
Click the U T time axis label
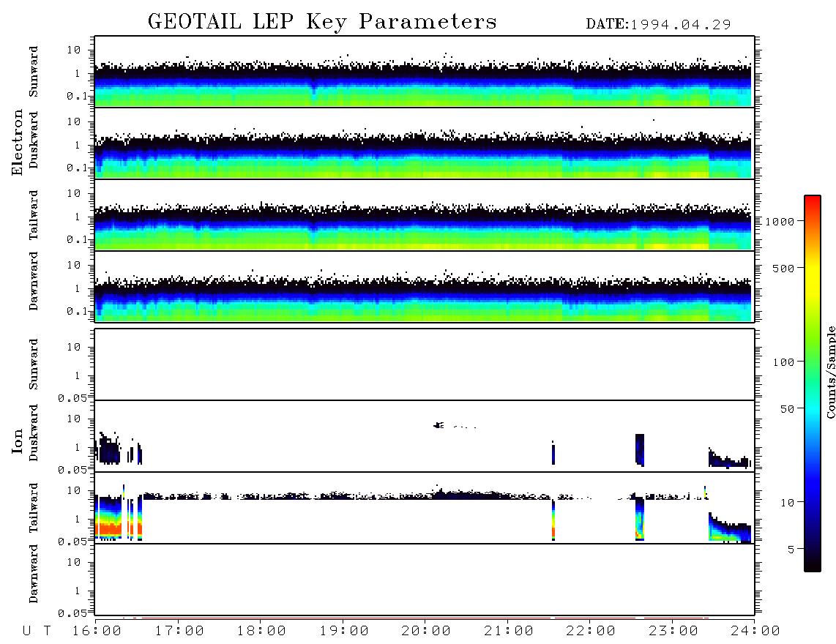point(37,631)
